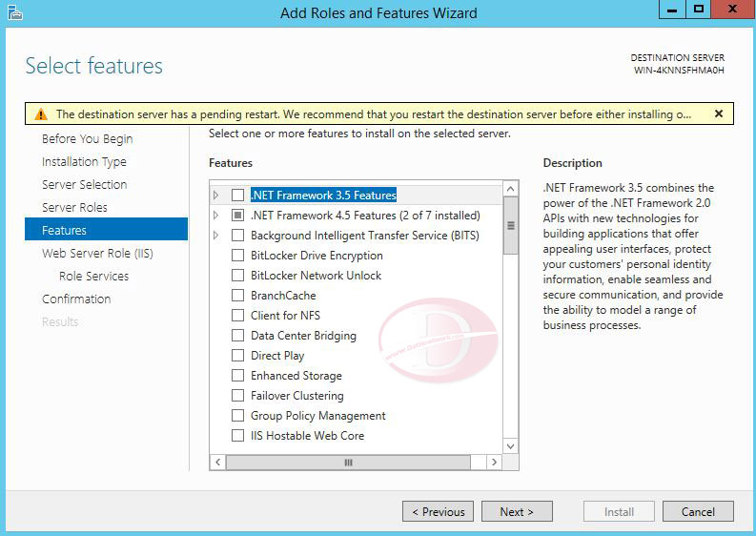Viewport: 756px width, 536px height.
Task: Go to the Role Services step
Action: coord(94,276)
